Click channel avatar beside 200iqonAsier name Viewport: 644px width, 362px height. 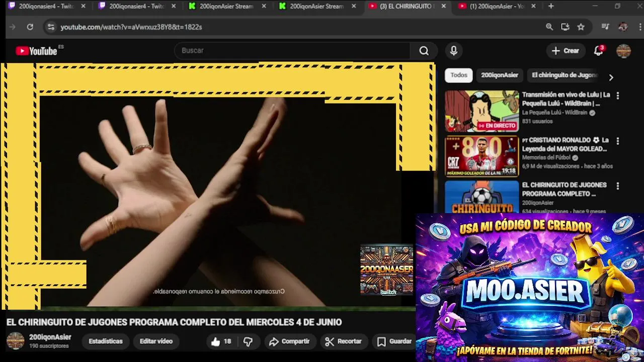[x=15, y=341]
